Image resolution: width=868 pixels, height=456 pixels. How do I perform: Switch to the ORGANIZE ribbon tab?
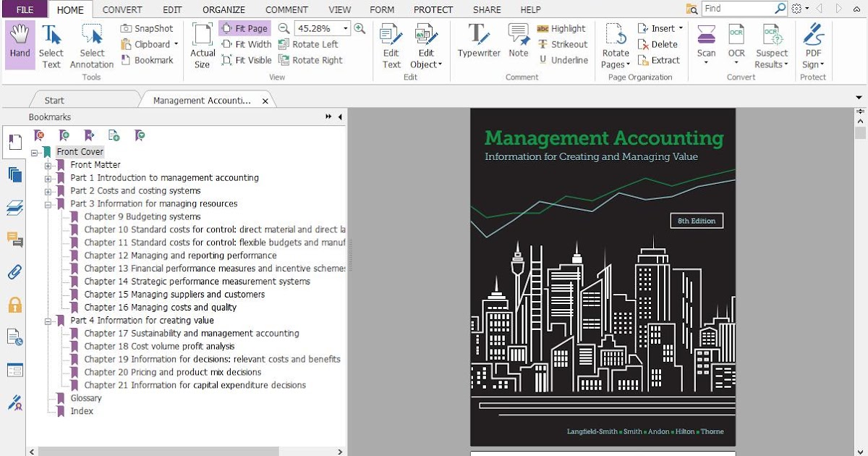pos(224,9)
